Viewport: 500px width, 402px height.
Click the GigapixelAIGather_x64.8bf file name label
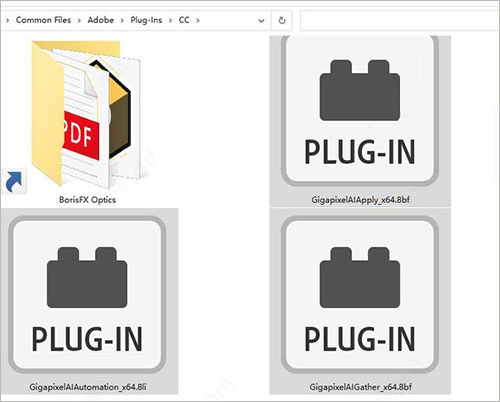click(x=360, y=387)
